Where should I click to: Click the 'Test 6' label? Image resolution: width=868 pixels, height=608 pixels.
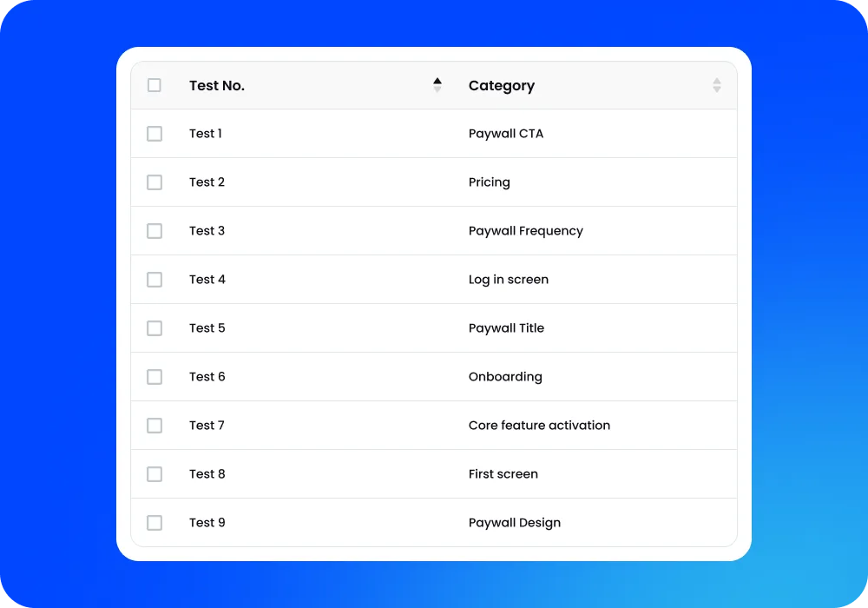click(207, 377)
